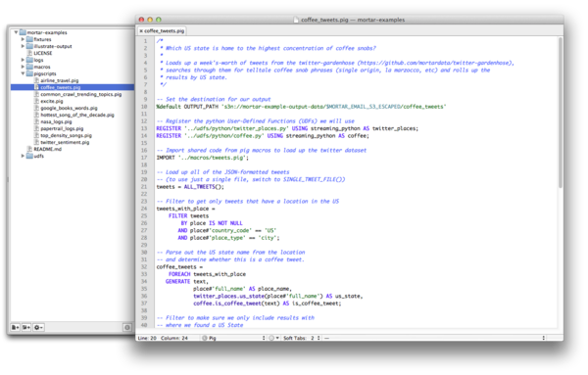This screenshot has width=588, height=375.
Task: Switch to the coffee_tweets.pig tab
Action: coord(162,31)
